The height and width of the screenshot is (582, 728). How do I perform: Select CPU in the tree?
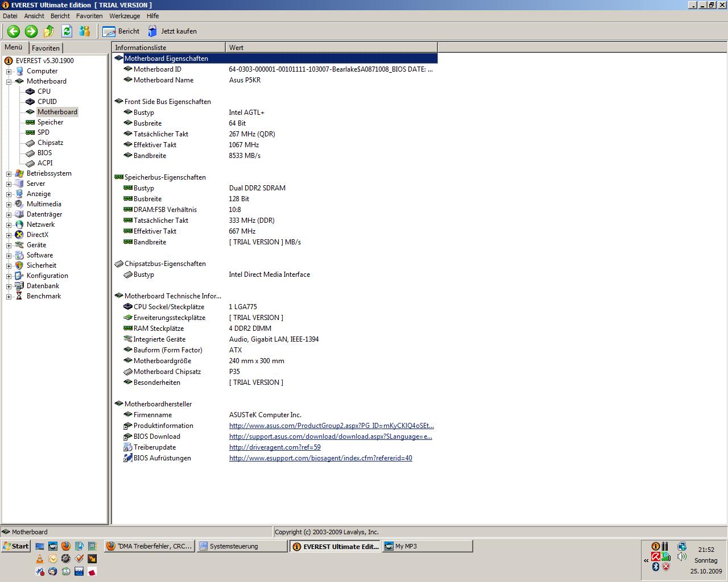point(44,92)
